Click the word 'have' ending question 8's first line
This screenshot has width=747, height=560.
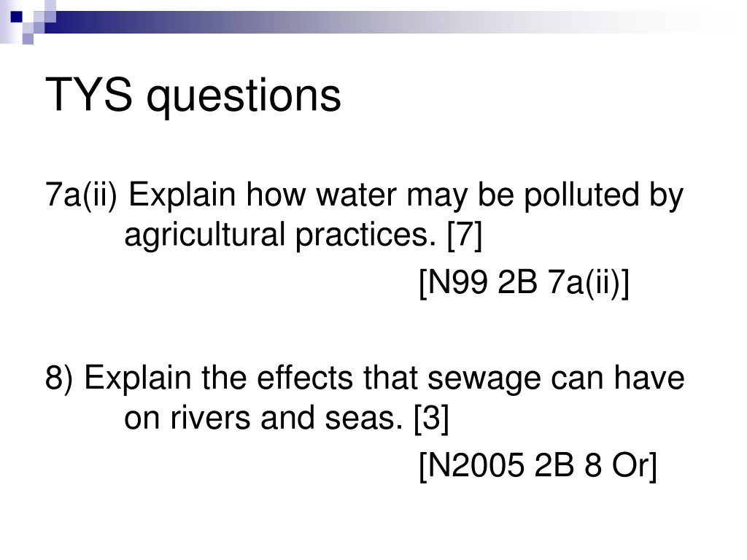click(649, 378)
